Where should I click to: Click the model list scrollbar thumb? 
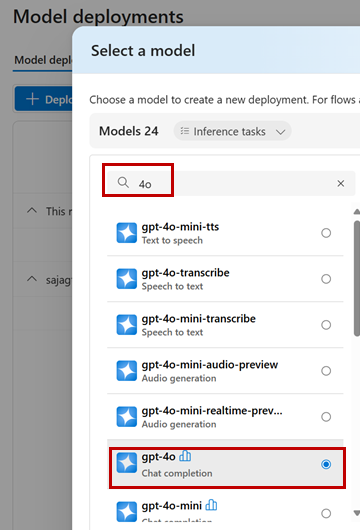(357, 279)
